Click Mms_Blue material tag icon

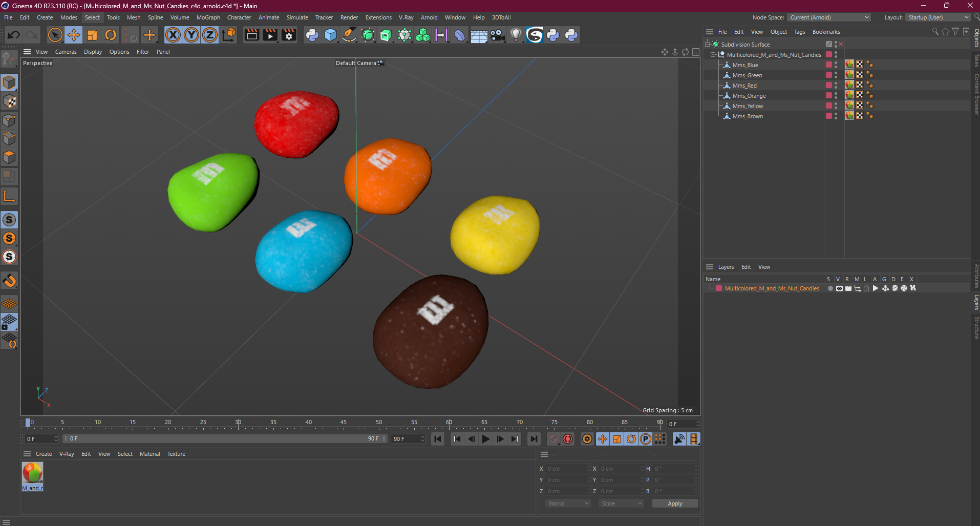(849, 64)
